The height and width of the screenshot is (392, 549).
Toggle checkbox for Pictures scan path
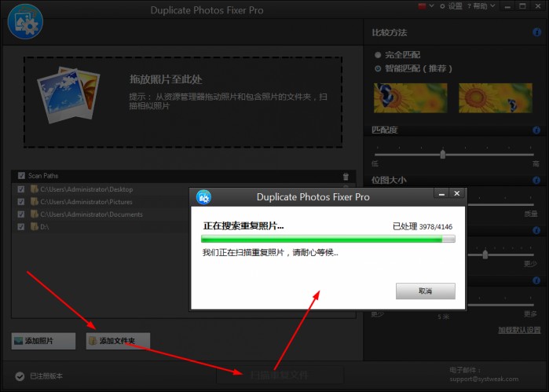[21, 202]
